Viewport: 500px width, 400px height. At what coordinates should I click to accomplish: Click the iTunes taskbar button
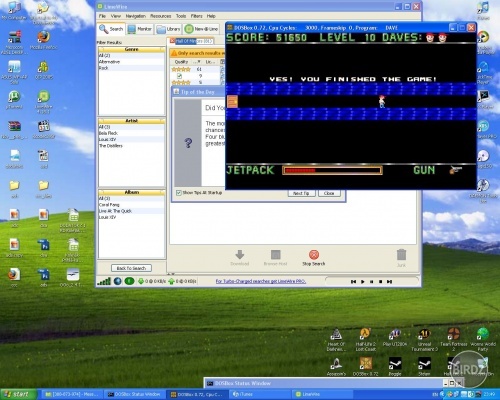(260, 394)
